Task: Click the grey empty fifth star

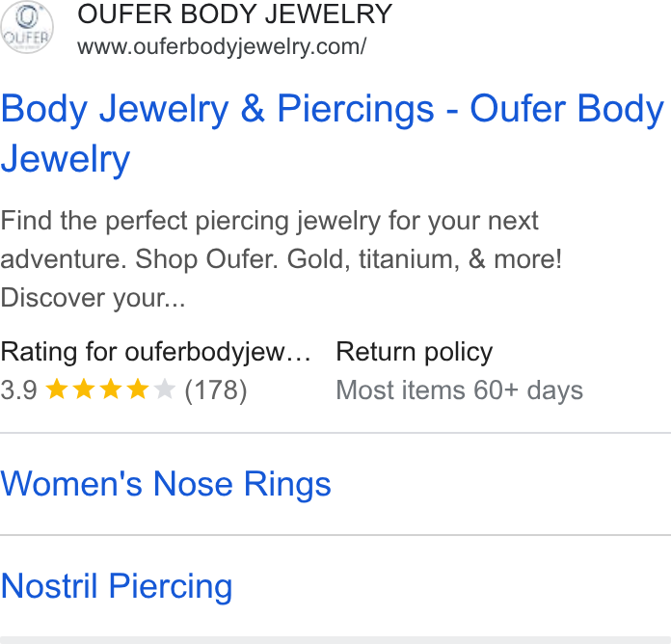Action: (164, 389)
